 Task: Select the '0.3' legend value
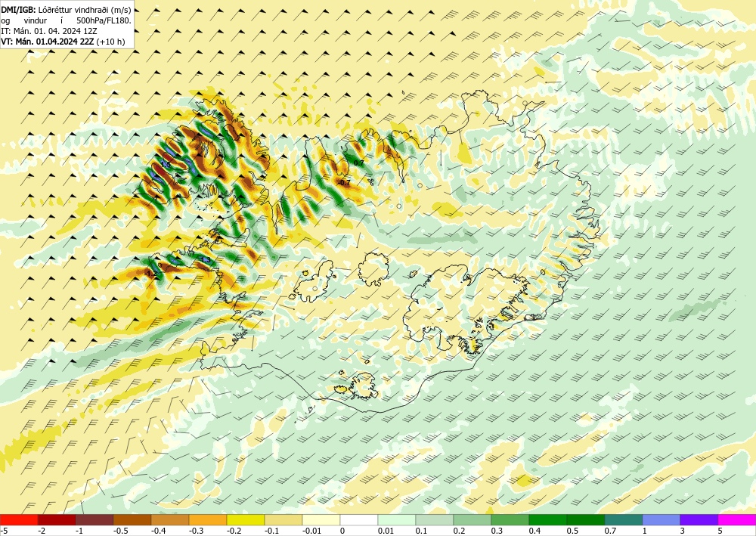point(497,531)
